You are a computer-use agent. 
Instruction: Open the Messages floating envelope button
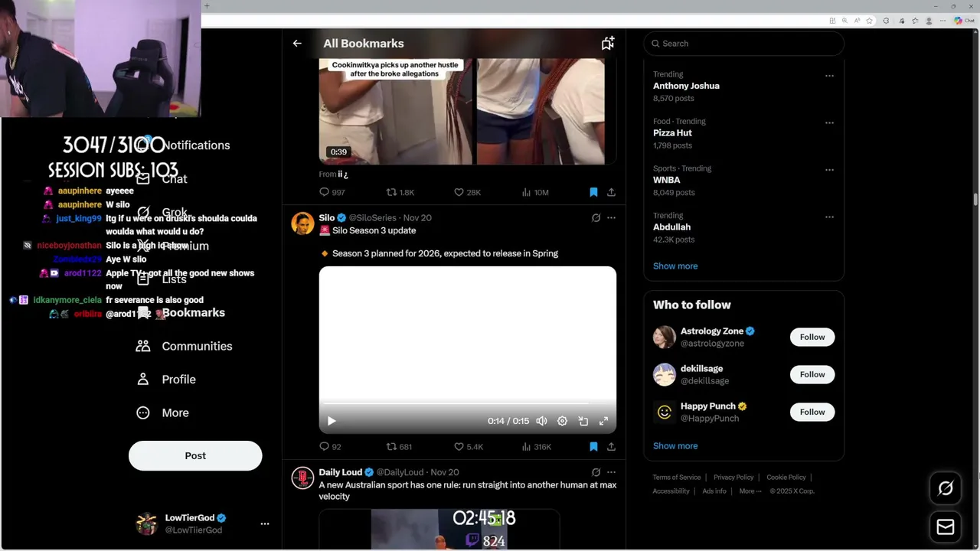click(946, 527)
